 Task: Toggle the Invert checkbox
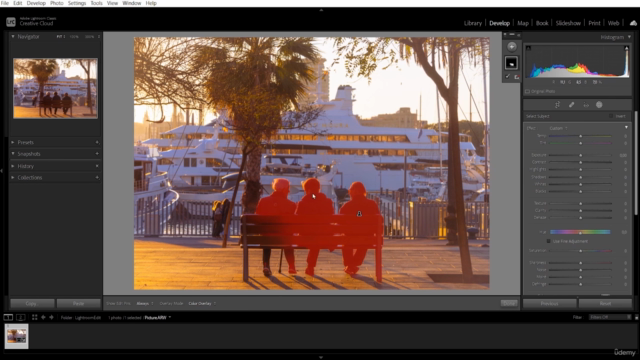[611, 116]
